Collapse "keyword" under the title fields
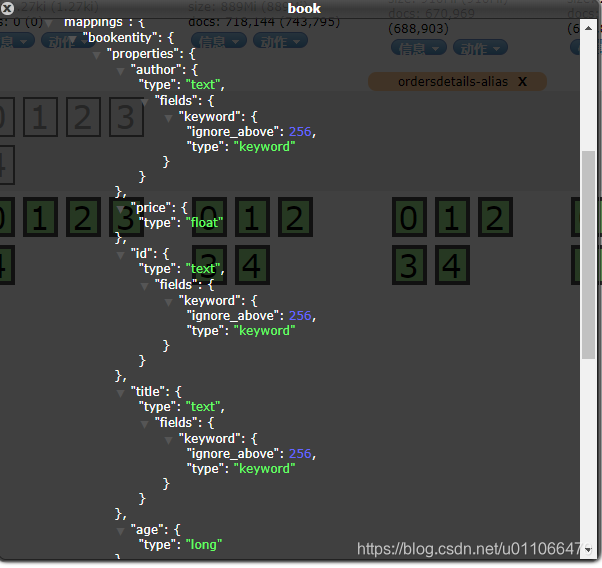Viewport: 602px width, 568px height. [168, 440]
